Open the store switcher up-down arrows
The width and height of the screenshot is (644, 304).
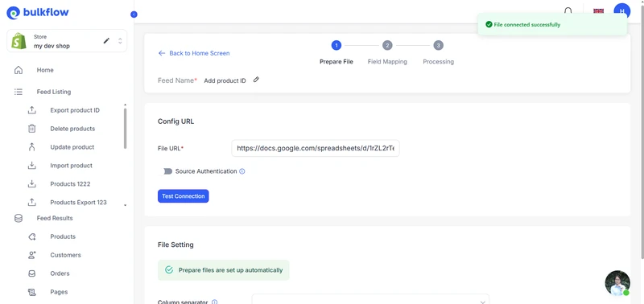click(x=120, y=41)
